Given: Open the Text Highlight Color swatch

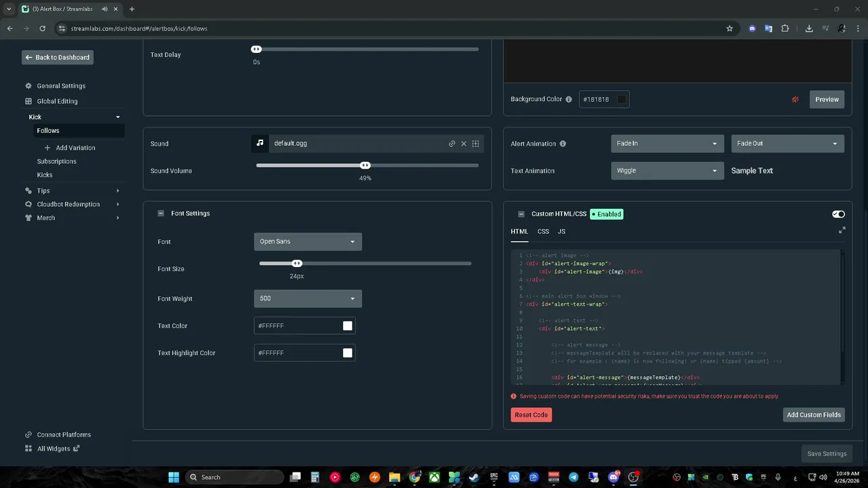Looking at the screenshot, I should pos(348,353).
